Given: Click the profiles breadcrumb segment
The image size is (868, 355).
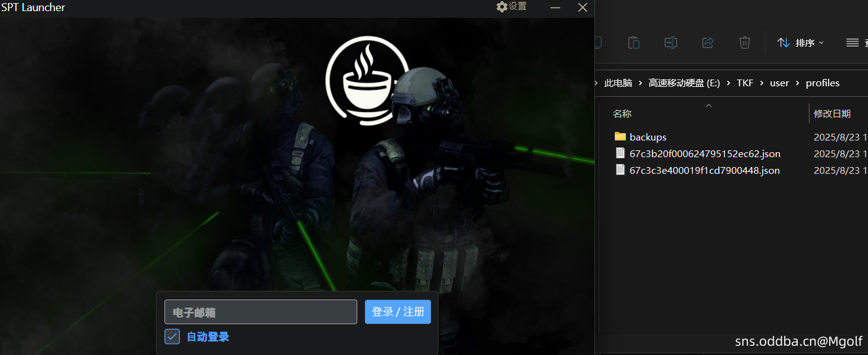Looking at the screenshot, I should click(822, 83).
